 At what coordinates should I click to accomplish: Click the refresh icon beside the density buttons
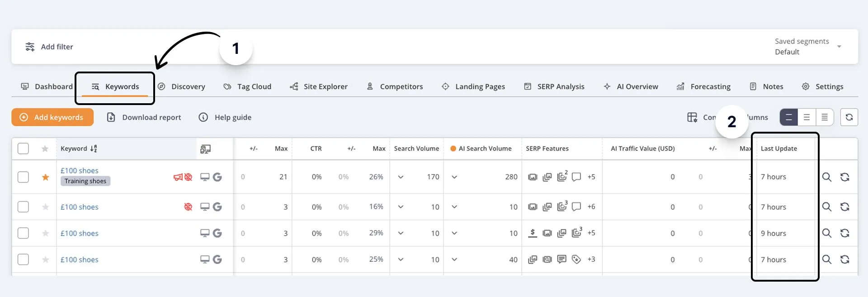coord(849,117)
